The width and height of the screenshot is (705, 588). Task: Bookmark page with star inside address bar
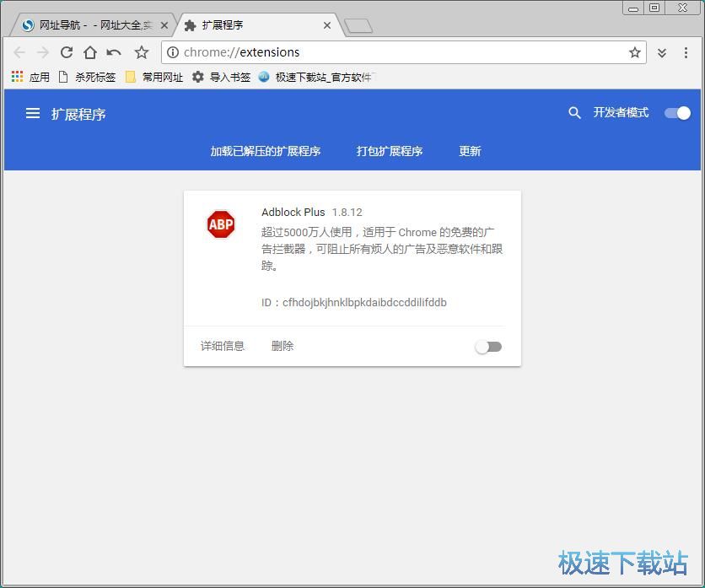pyautogui.click(x=634, y=52)
